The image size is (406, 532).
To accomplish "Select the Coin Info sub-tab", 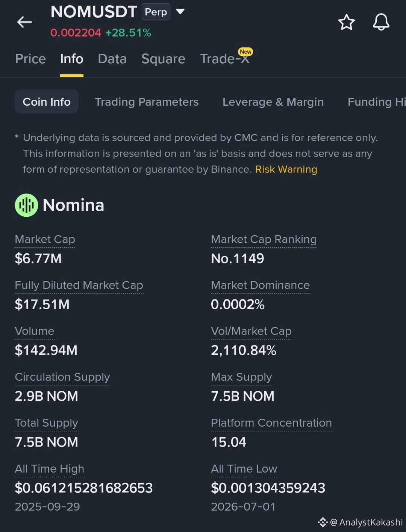I will click(x=47, y=102).
